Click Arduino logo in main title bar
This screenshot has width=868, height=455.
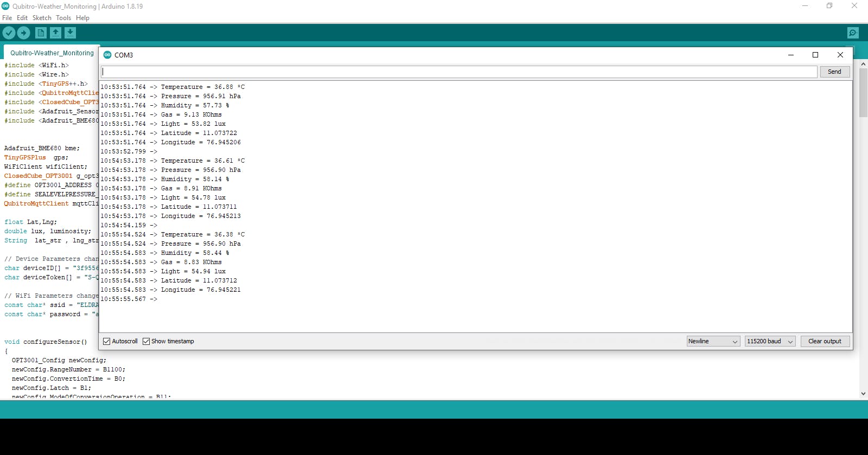pos(5,6)
